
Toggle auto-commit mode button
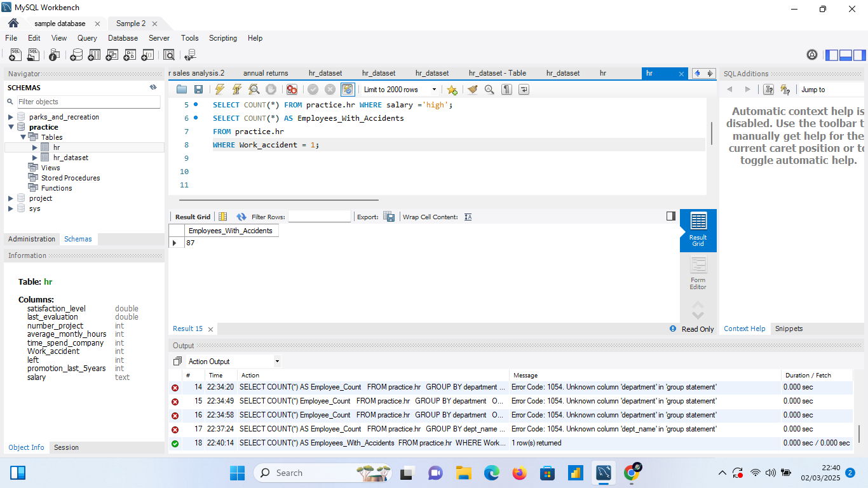click(x=348, y=90)
